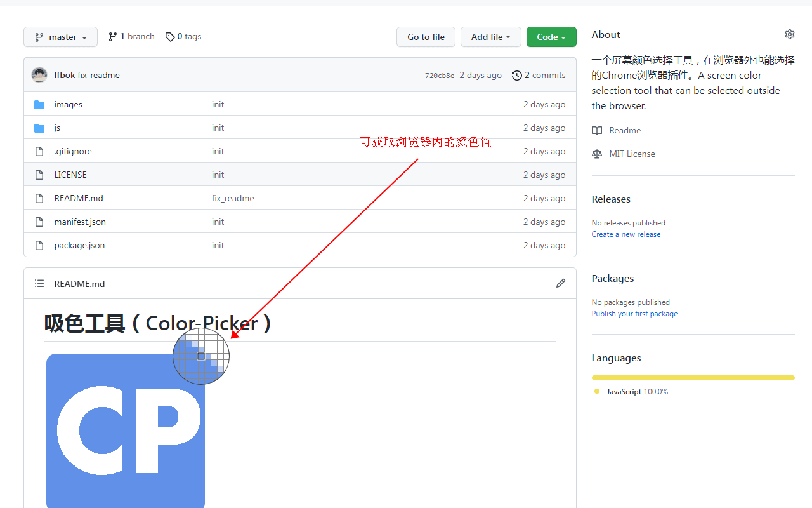
Task: Open the master branch dropdown
Action: (x=60, y=37)
